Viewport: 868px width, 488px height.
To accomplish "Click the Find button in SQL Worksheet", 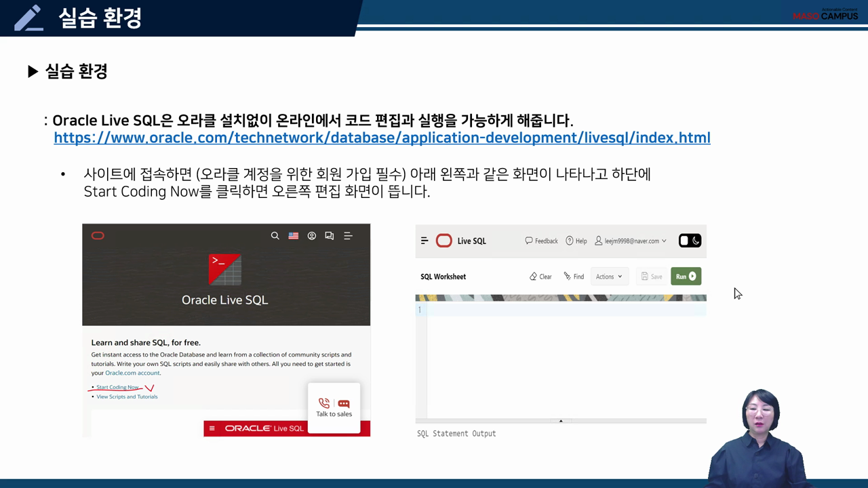I will coord(574,277).
